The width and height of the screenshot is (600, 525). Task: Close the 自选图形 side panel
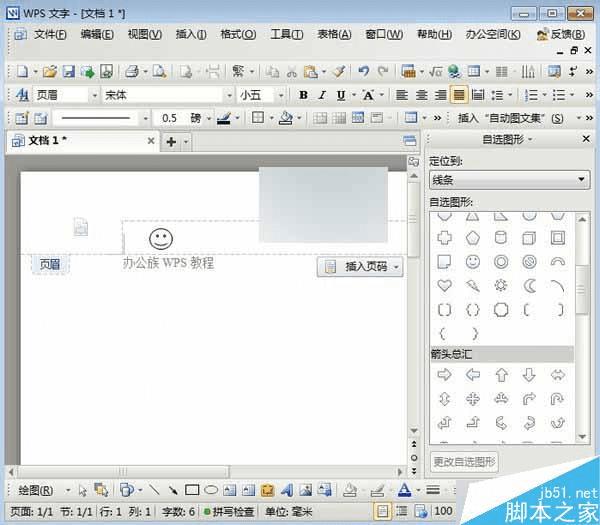tap(586, 139)
